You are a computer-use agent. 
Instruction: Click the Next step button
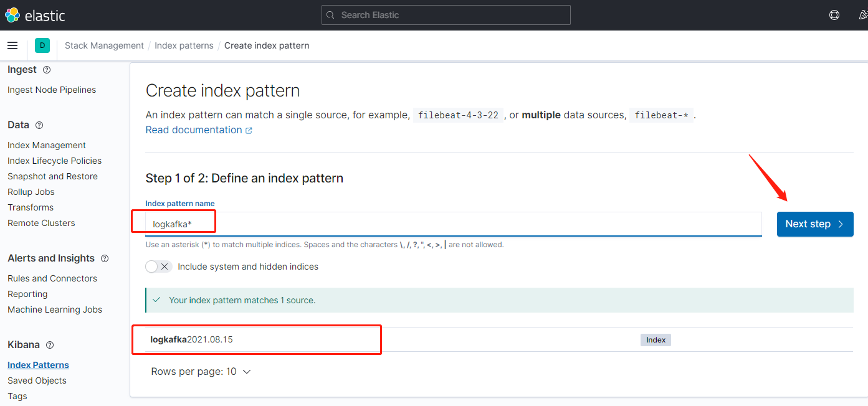[x=815, y=224]
